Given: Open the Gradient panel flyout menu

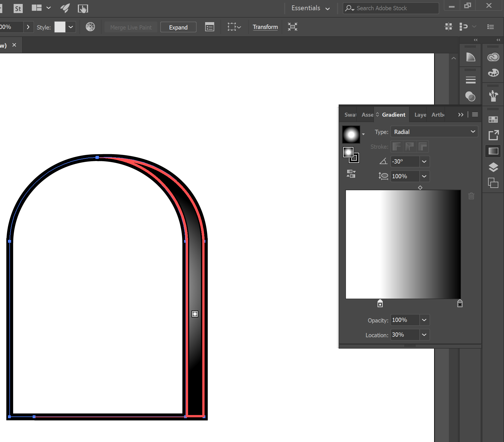Looking at the screenshot, I should point(475,114).
